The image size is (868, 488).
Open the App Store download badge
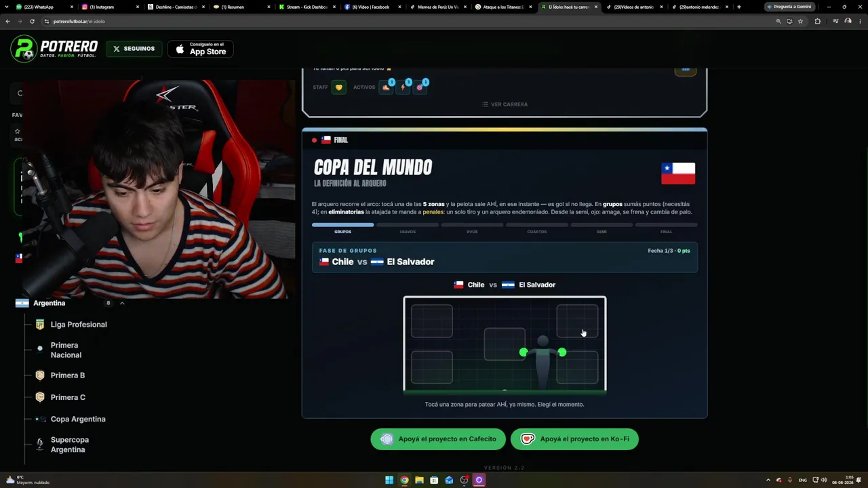[201, 49]
